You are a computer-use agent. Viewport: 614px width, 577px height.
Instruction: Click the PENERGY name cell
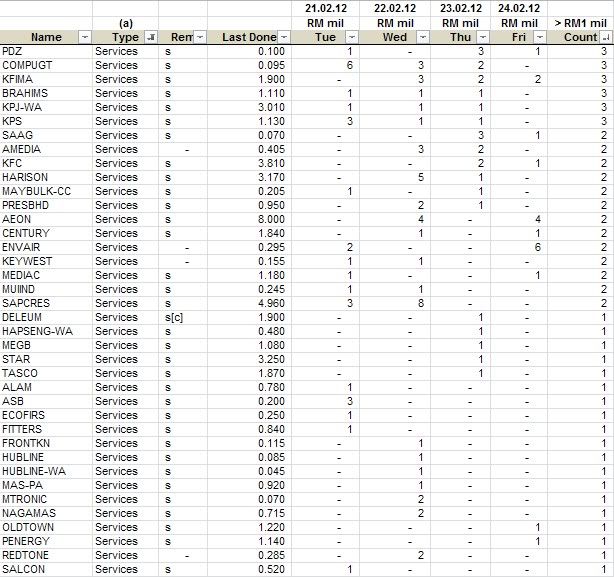tap(46, 541)
